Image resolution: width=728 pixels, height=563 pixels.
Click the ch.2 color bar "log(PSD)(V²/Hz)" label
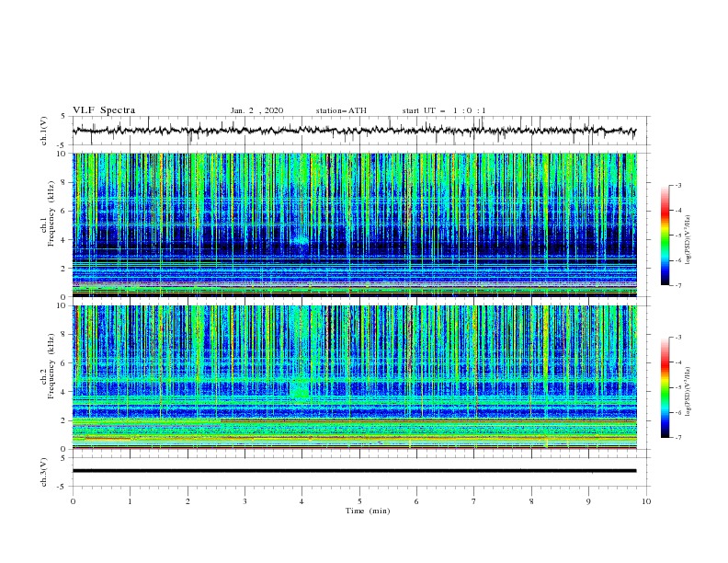688,392
